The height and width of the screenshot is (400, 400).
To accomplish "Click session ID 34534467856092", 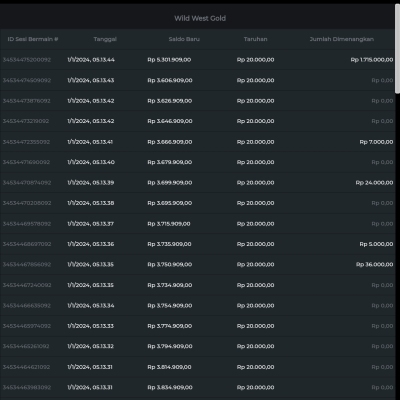I will pos(27,264).
